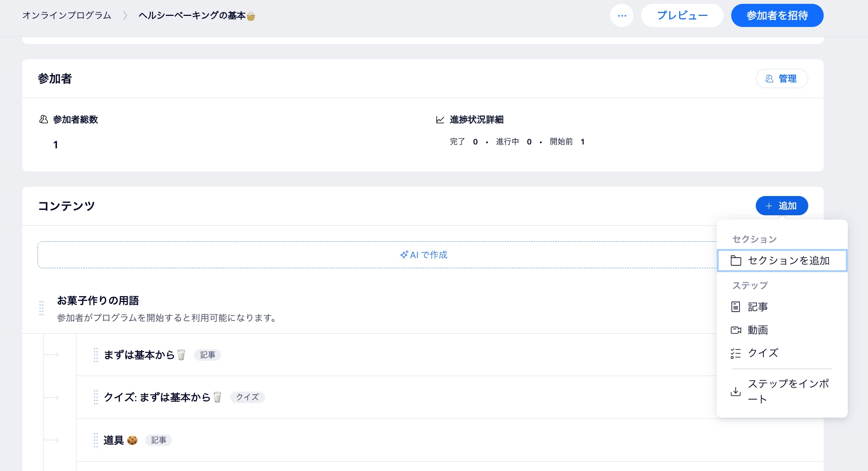Screen dimensions: 868x471
Task: Click the sparkle icon in AI で作成
Action: pos(404,255)
